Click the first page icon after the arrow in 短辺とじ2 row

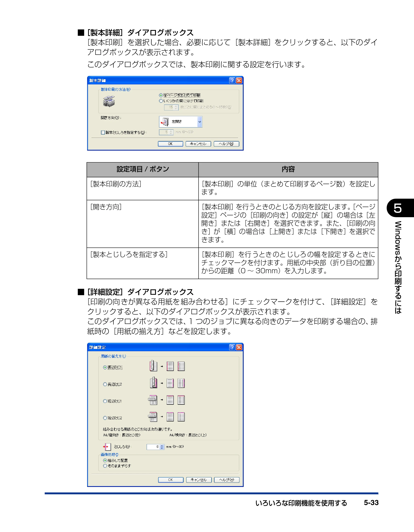170,417
